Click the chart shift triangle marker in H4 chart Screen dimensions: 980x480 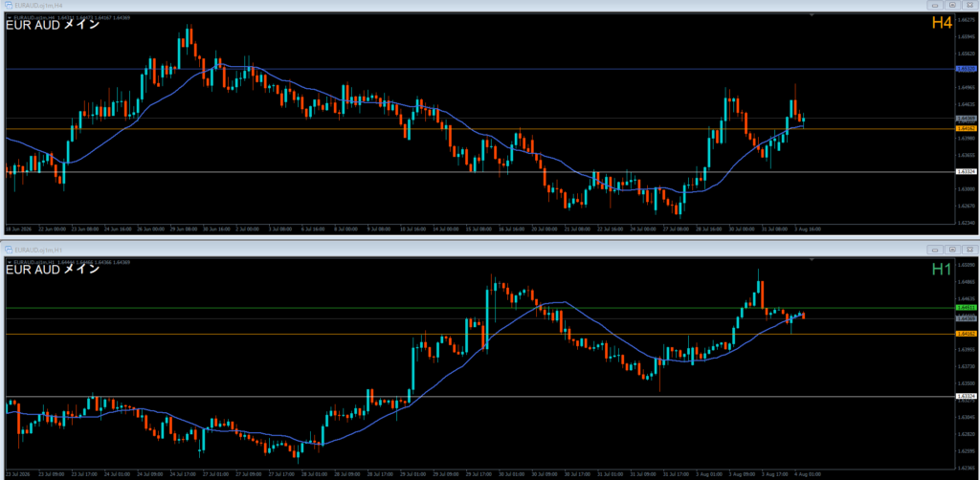click(812, 14)
